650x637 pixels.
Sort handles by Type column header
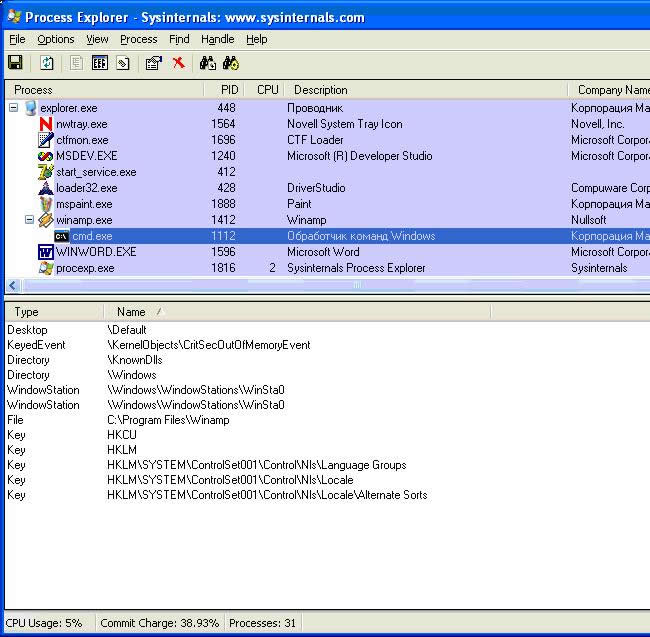(x=27, y=312)
